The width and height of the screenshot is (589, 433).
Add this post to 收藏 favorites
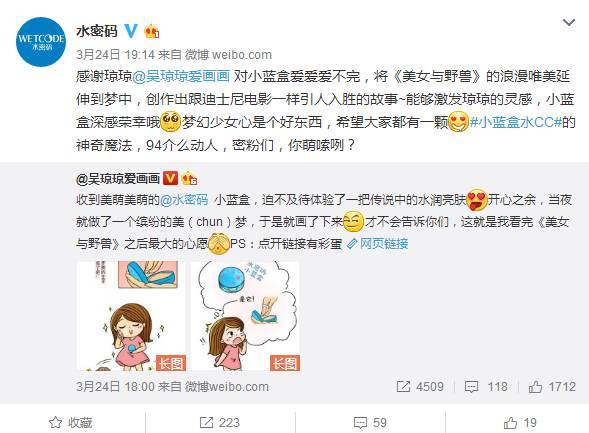(71, 423)
